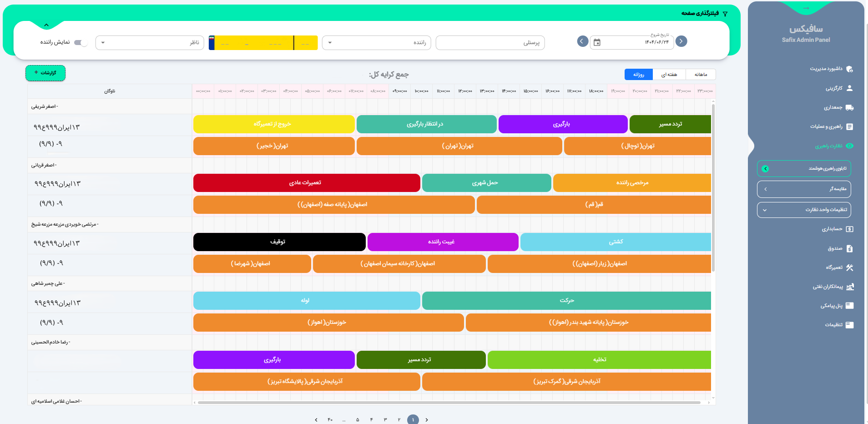The width and height of the screenshot is (868, 424).
Task: Open the راننده dropdown
Action: (376, 43)
